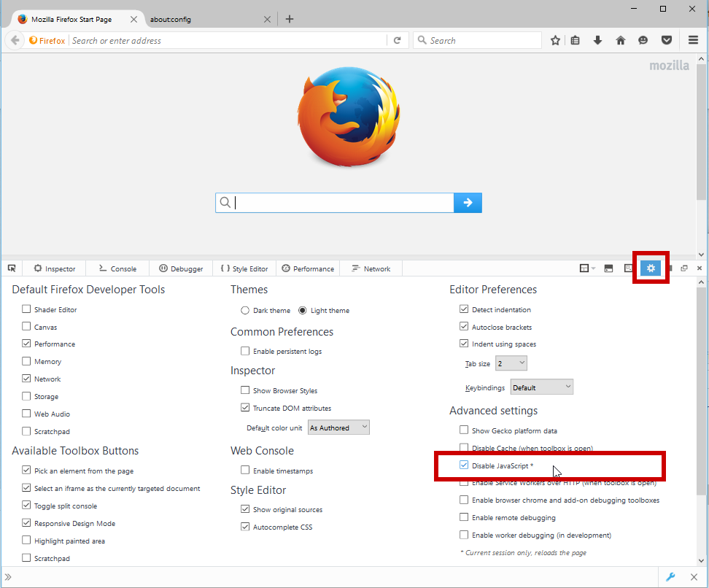Open the Style Editor tab
This screenshot has width=709, height=588.
244,268
